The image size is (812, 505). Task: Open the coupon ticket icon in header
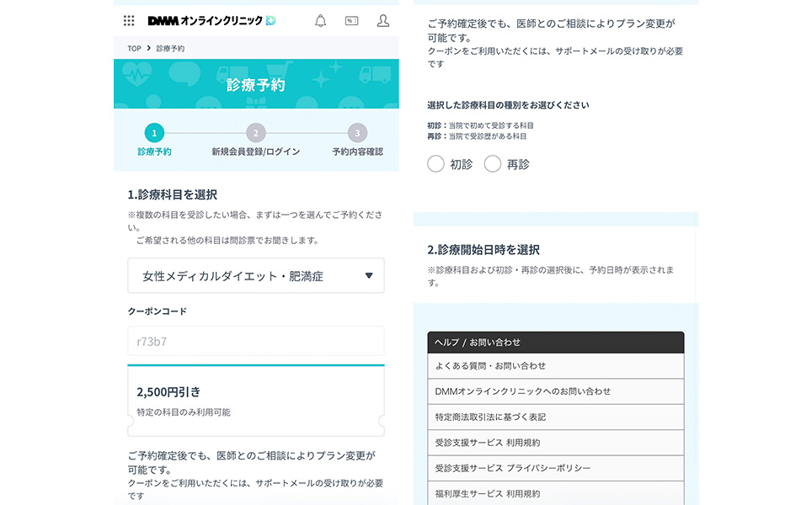pos(352,19)
